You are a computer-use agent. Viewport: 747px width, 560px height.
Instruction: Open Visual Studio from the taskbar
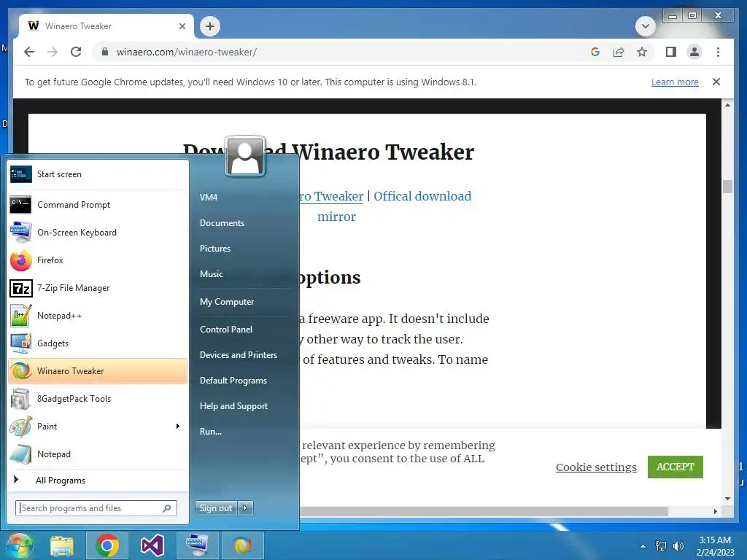pos(152,545)
